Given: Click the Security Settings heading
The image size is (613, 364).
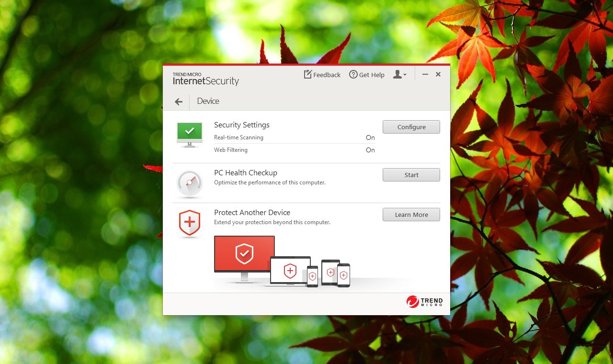Looking at the screenshot, I should (x=242, y=125).
